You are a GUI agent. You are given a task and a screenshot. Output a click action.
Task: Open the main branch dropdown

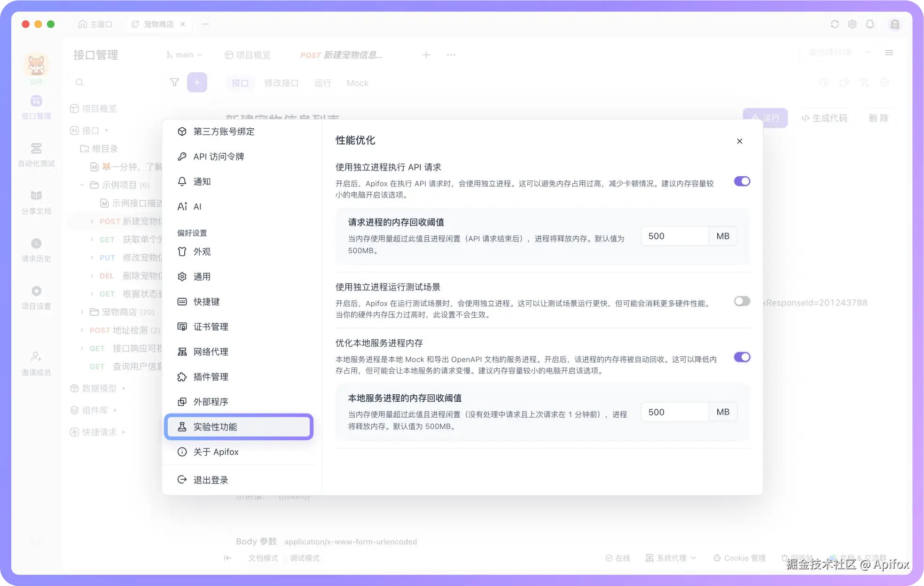coord(184,55)
